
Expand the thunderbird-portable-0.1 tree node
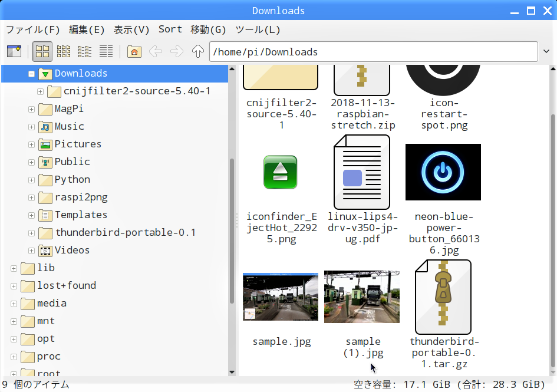[x=31, y=233]
